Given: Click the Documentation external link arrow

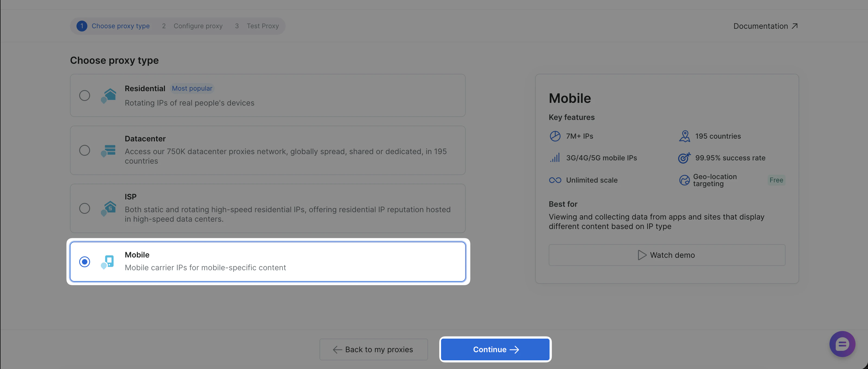Looking at the screenshot, I should point(795,26).
